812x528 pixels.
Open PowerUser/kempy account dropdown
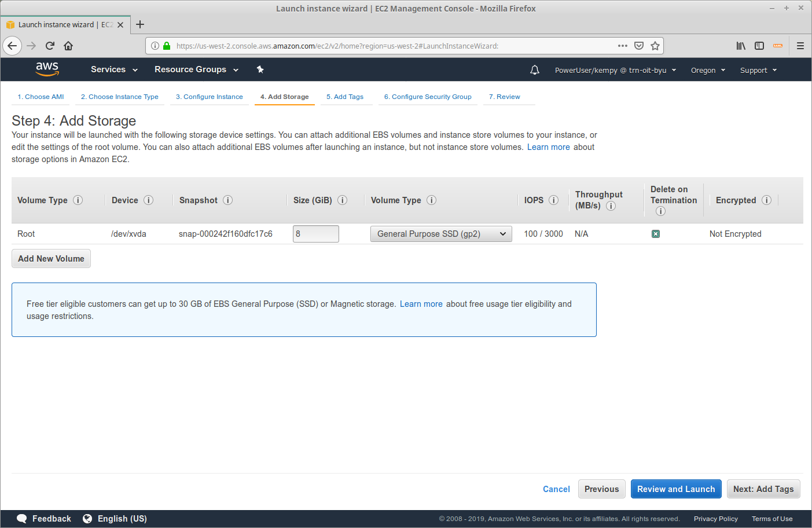[x=615, y=70]
